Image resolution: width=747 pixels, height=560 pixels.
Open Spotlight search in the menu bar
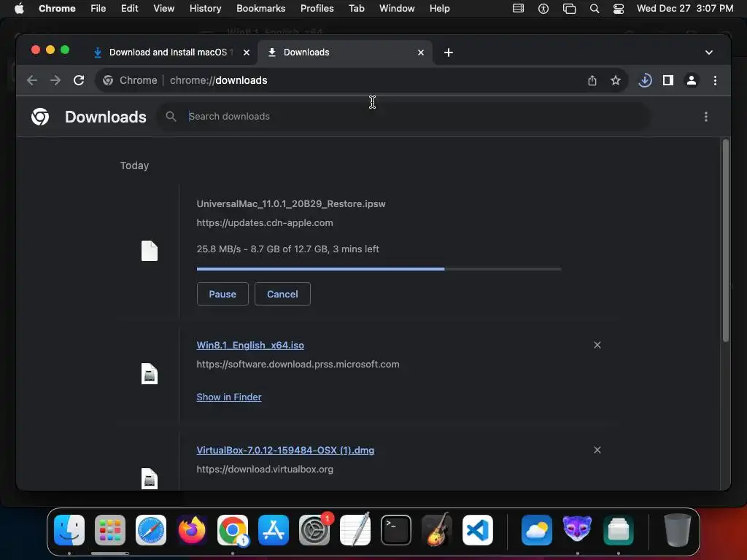[x=594, y=9]
